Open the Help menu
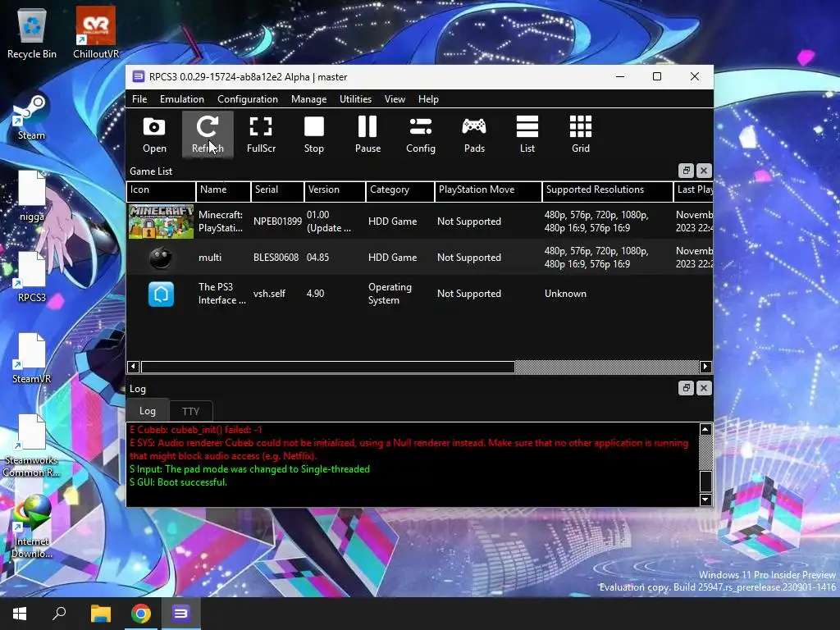The height and width of the screenshot is (630, 840). [428, 99]
